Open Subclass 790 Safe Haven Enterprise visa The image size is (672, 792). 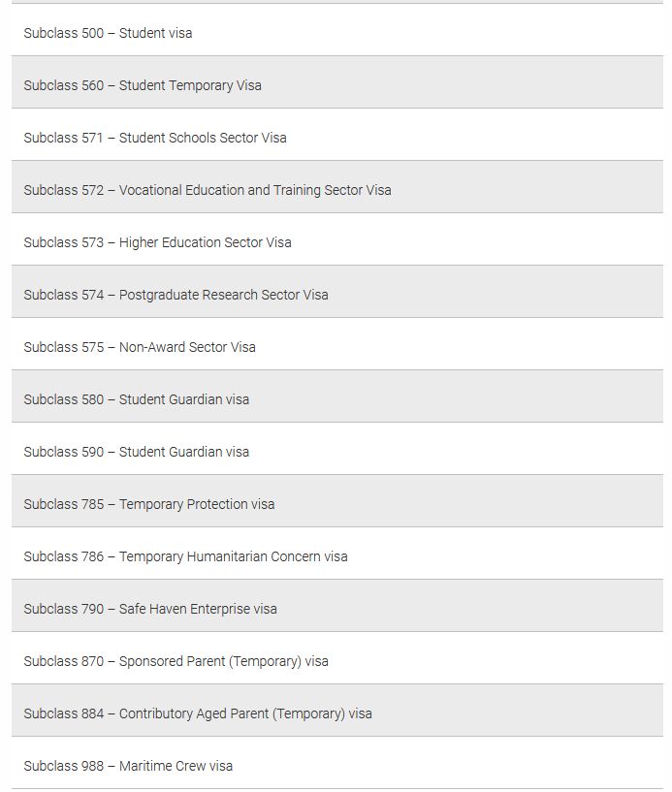coord(337,606)
